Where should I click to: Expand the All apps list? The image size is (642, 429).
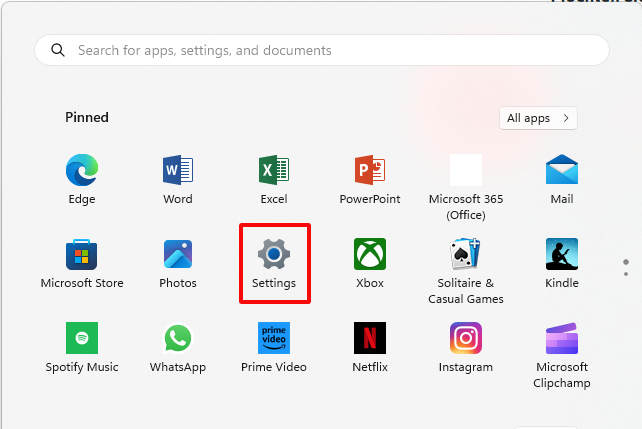pyautogui.click(x=538, y=118)
